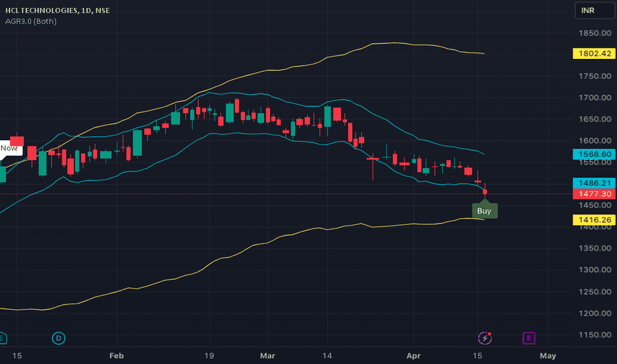
Task: Click the 1150.00 price axis value
Action: tap(595, 335)
